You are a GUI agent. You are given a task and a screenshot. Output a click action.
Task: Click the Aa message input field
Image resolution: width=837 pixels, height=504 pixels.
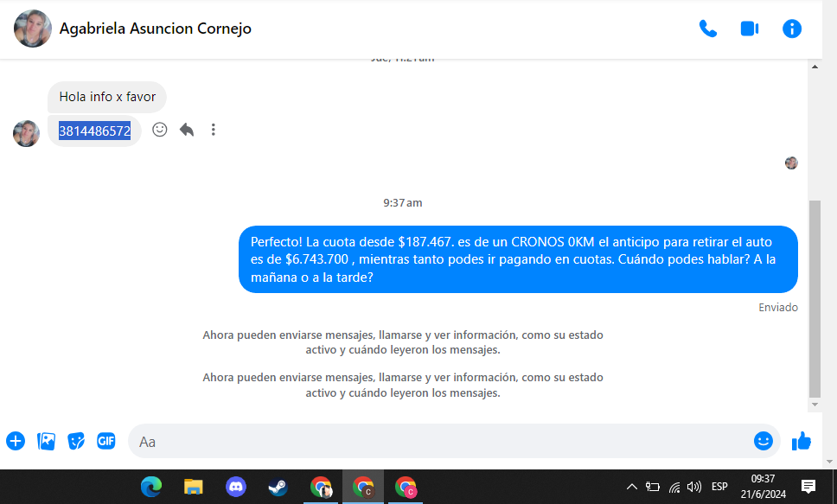click(x=432, y=441)
